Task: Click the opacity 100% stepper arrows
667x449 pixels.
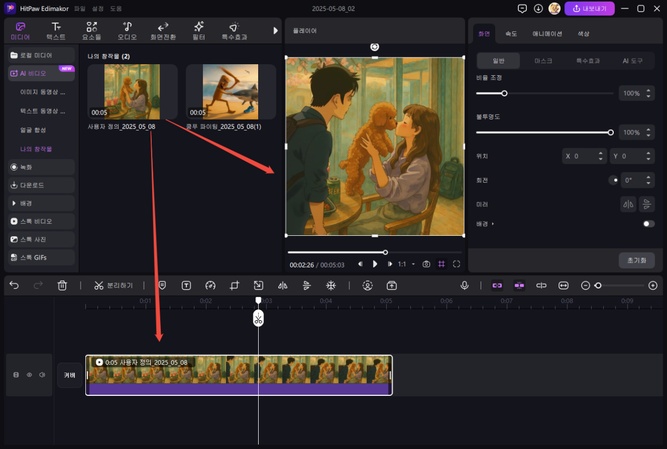Action: pos(648,133)
